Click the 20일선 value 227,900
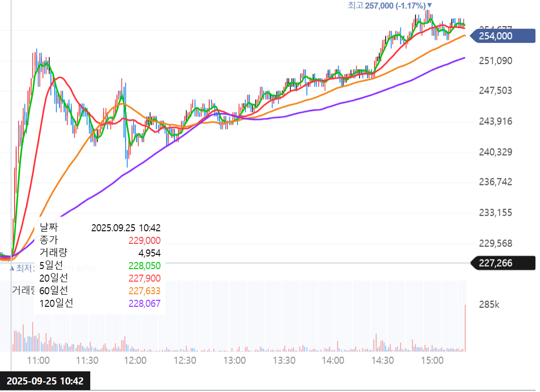 click(x=144, y=278)
